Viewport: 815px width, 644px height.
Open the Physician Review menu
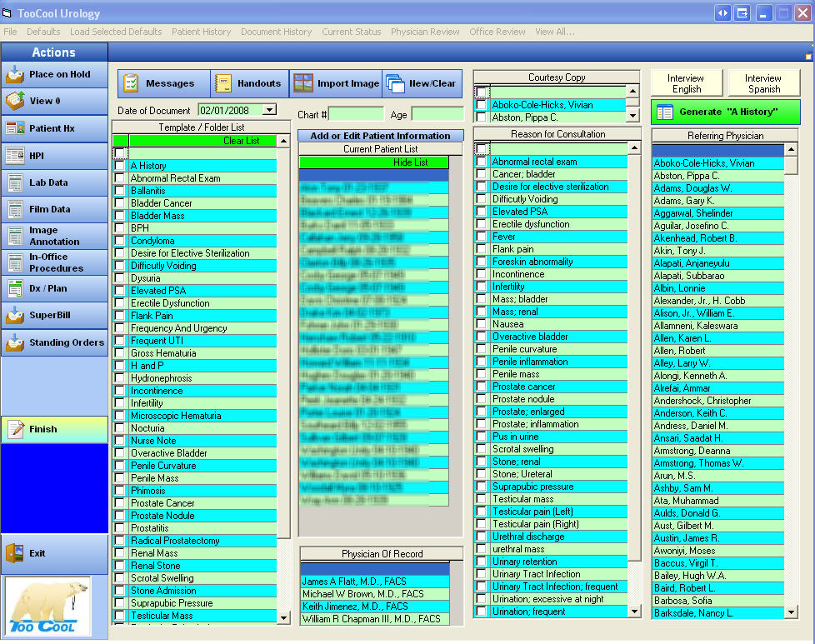425,32
